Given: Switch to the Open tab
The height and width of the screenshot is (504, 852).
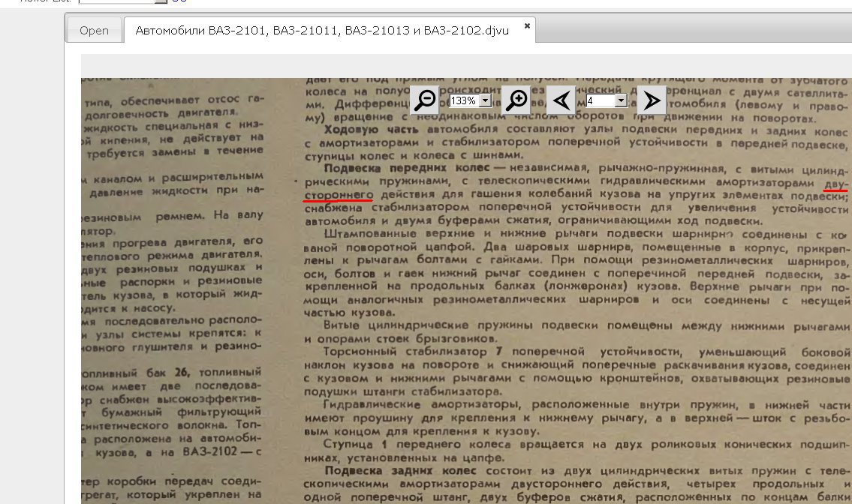Looking at the screenshot, I should [94, 31].
